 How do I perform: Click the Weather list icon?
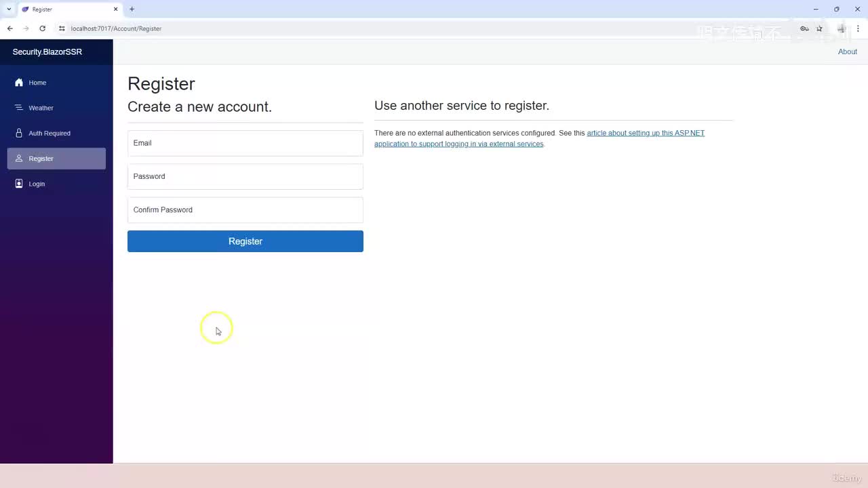point(19,108)
